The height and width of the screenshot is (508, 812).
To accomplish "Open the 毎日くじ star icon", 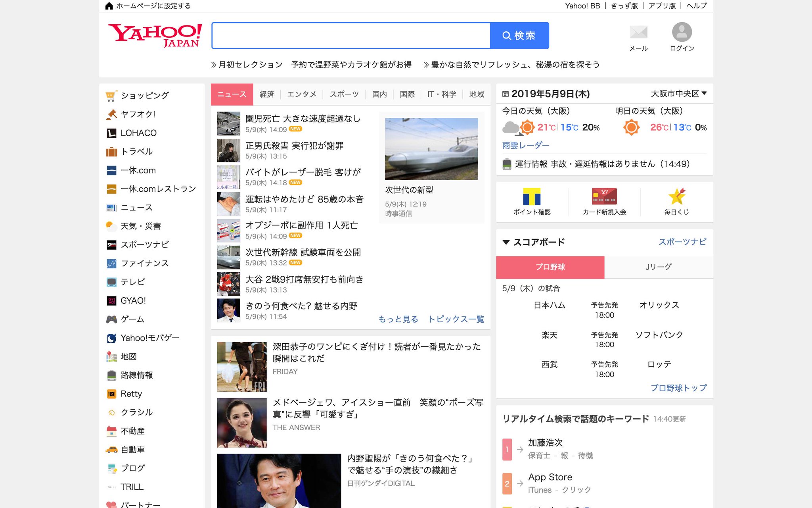I will click(x=676, y=196).
